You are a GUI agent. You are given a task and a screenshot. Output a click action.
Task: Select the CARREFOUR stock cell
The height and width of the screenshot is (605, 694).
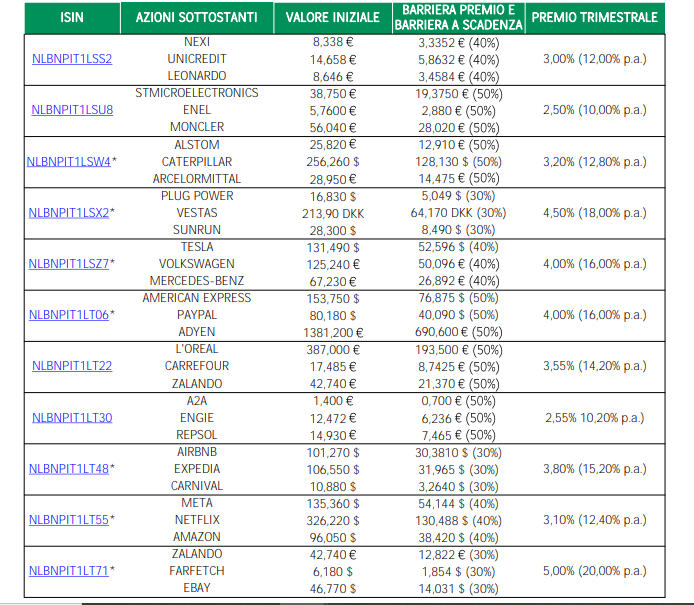point(197,366)
